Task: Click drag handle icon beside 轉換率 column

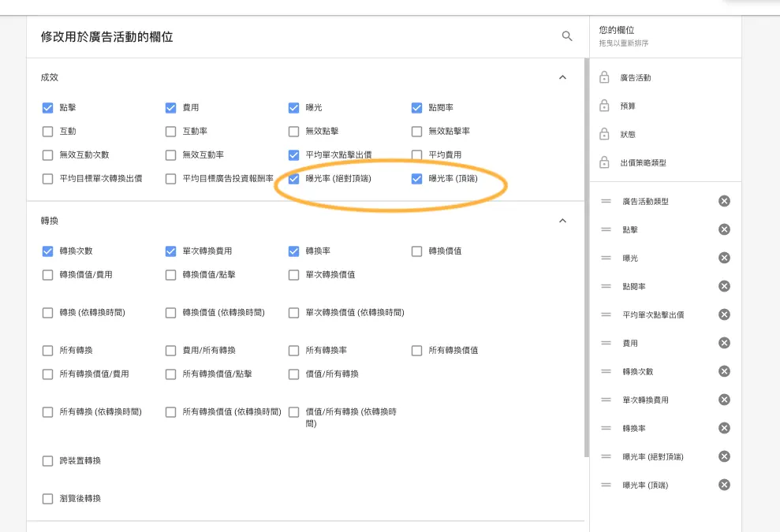Action: point(606,428)
